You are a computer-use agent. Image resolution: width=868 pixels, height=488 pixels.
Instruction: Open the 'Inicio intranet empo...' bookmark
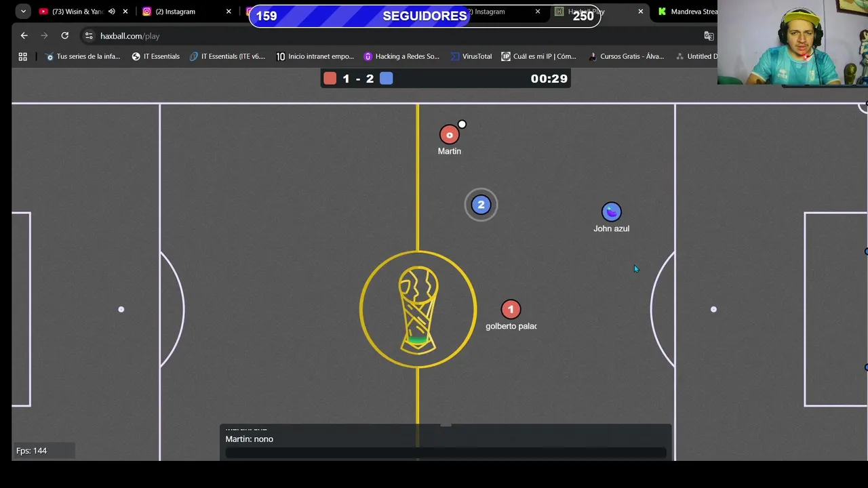point(315,56)
